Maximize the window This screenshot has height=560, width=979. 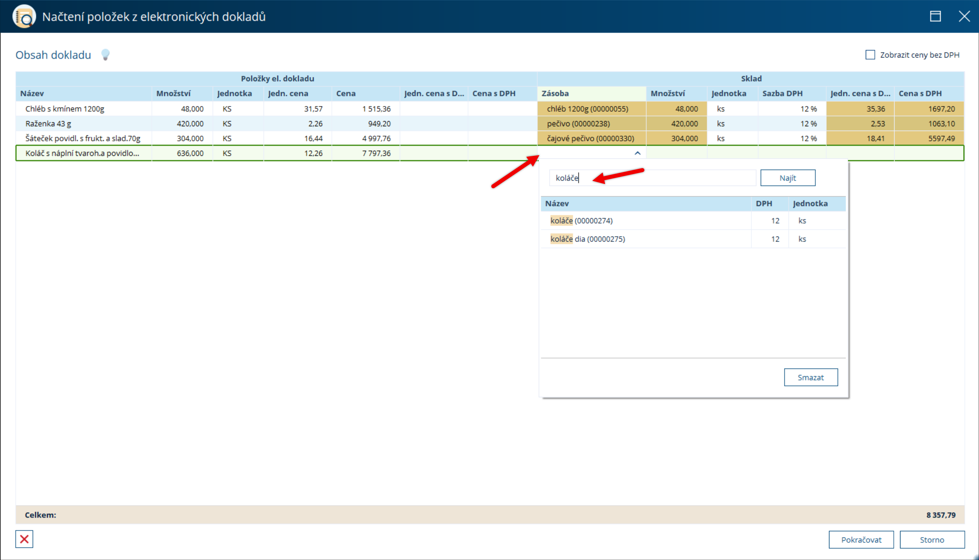[x=935, y=17]
